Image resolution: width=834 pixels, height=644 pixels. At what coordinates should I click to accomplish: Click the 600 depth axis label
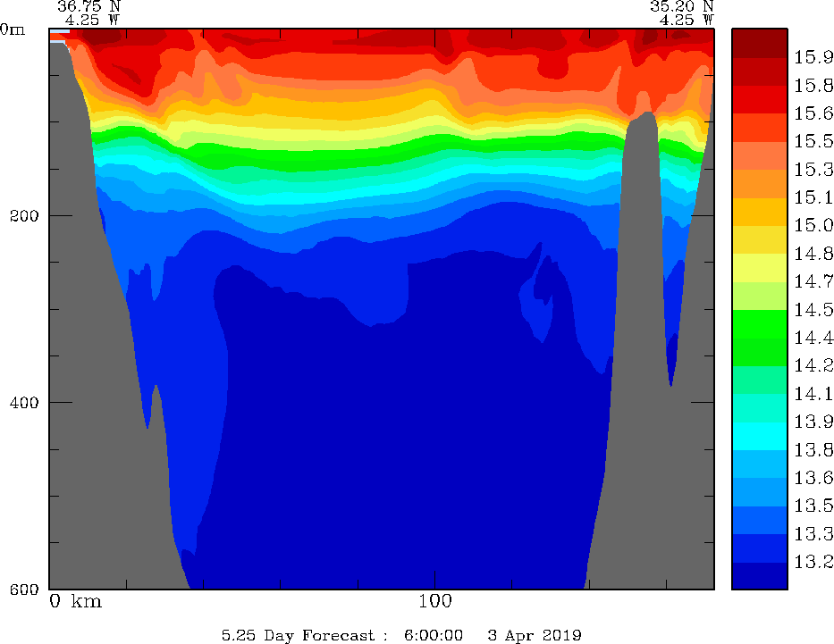coord(24,590)
